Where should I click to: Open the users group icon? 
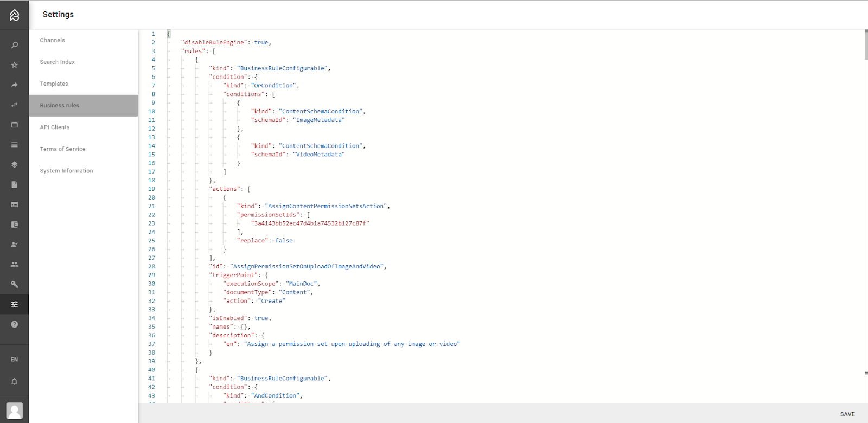pos(14,264)
